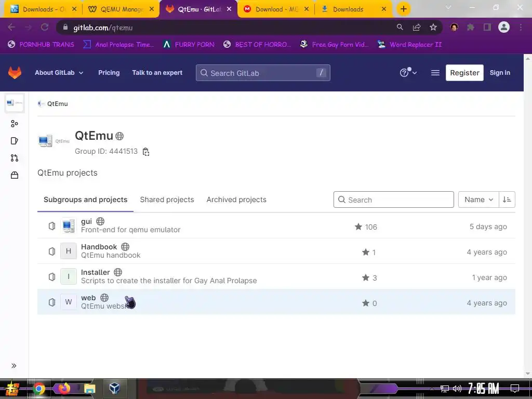Open the Installer project link
Image resolution: width=532 pixels, height=399 pixels.
96,272
